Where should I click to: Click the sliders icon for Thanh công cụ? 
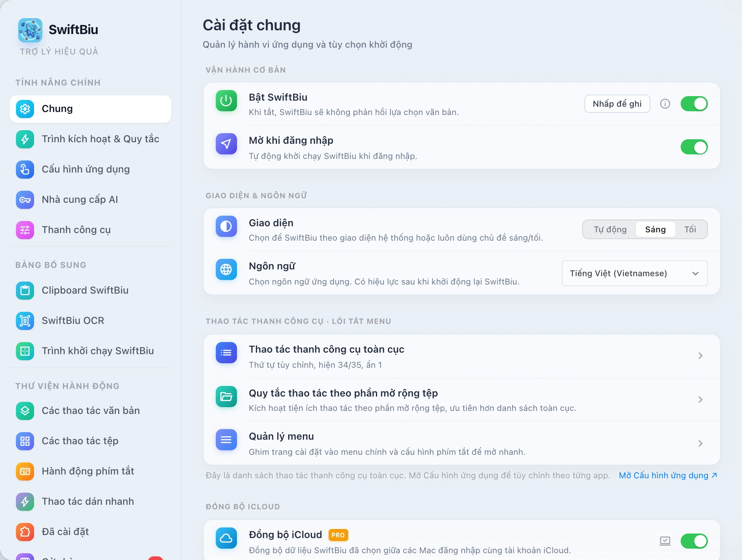25,230
